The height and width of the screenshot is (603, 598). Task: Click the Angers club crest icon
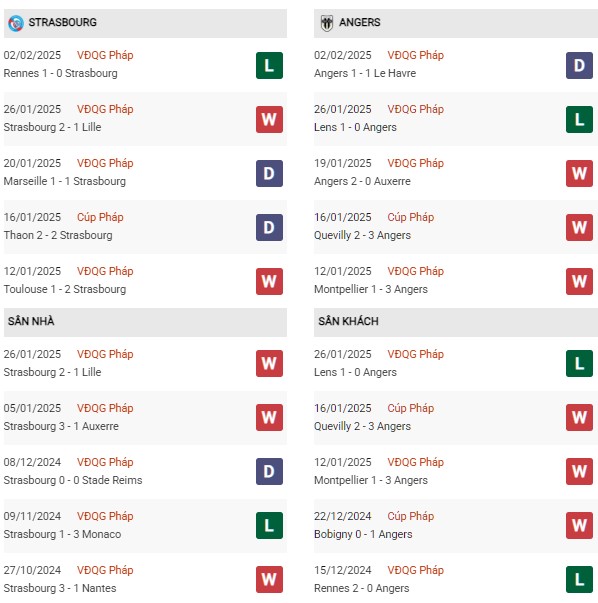326,23
